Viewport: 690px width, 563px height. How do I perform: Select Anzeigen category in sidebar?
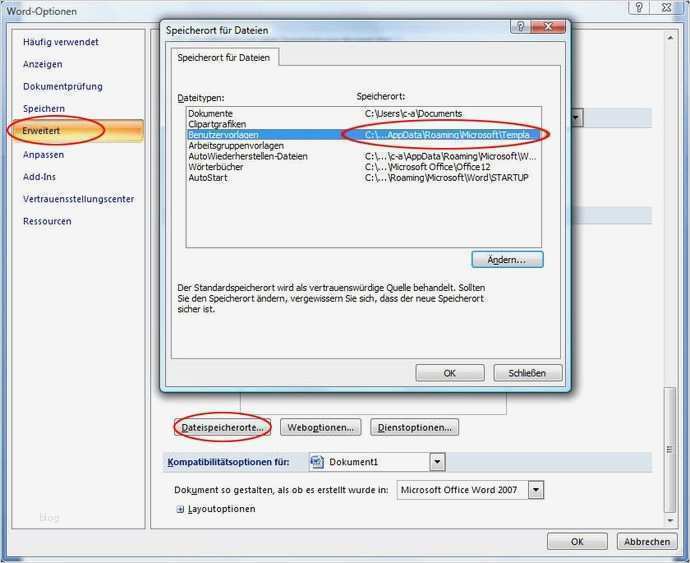point(43,64)
